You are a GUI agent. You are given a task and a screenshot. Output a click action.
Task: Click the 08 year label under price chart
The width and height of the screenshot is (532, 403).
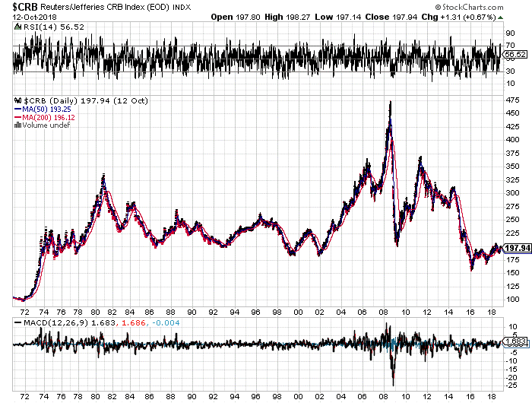pos(383,312)
